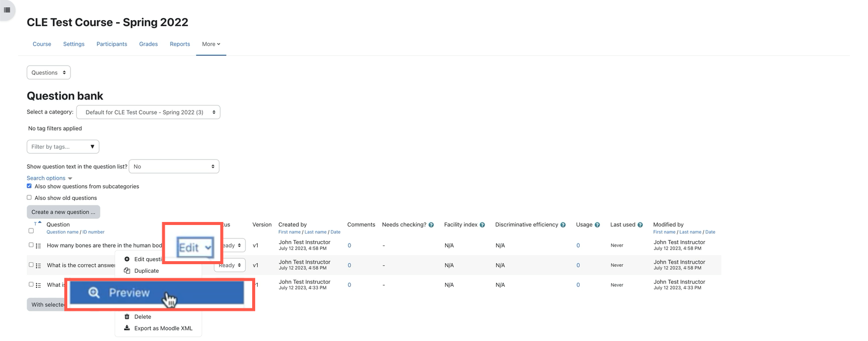Click help icon next to Usage
Screen dimensions: 868x341
pyautogui.click(x=597, y=225)
